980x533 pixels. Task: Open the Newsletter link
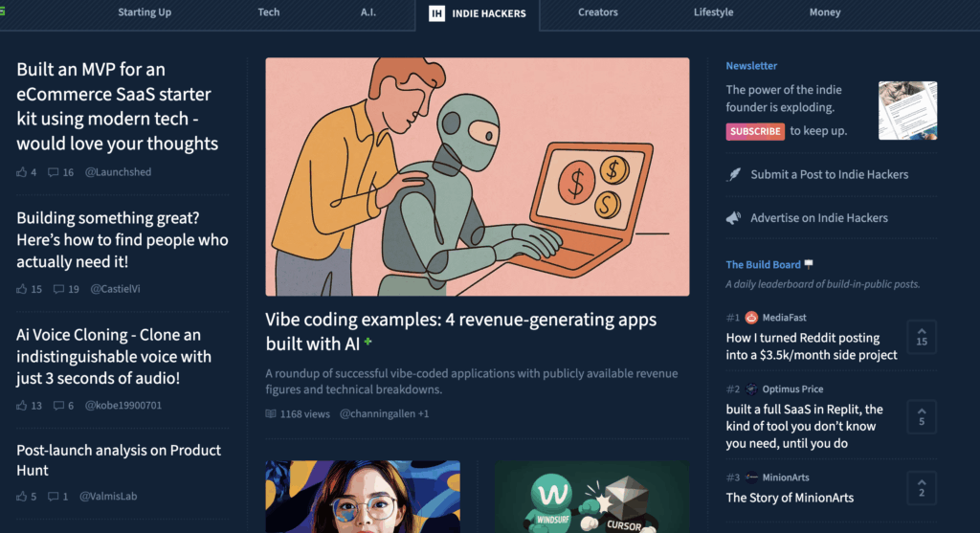point(751,66)
